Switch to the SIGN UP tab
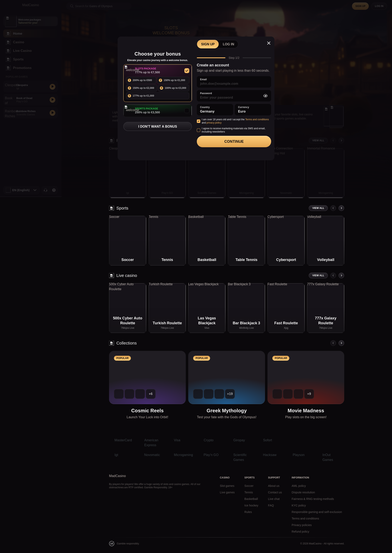 208,44
